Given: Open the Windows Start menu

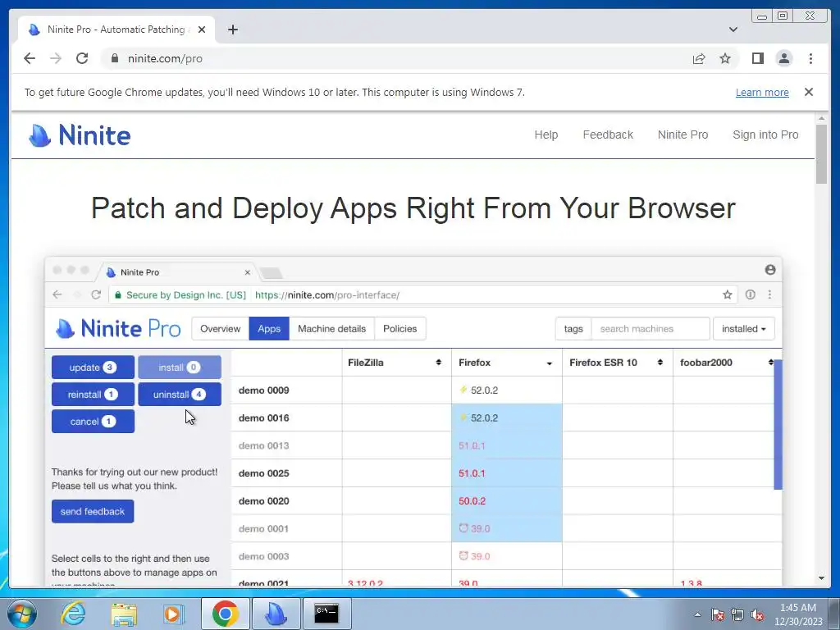Looking at the screenshot, I should click(22, 614).
